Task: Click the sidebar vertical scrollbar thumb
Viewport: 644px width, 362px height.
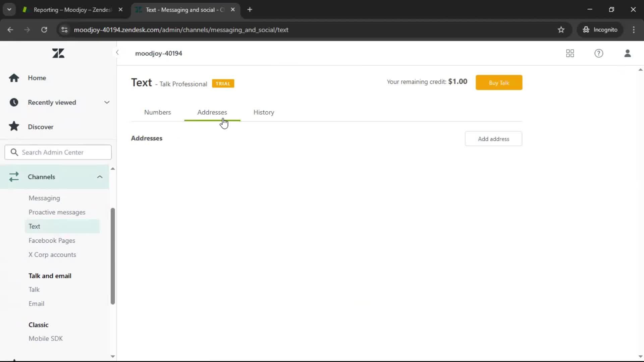Action: [113, 256]
